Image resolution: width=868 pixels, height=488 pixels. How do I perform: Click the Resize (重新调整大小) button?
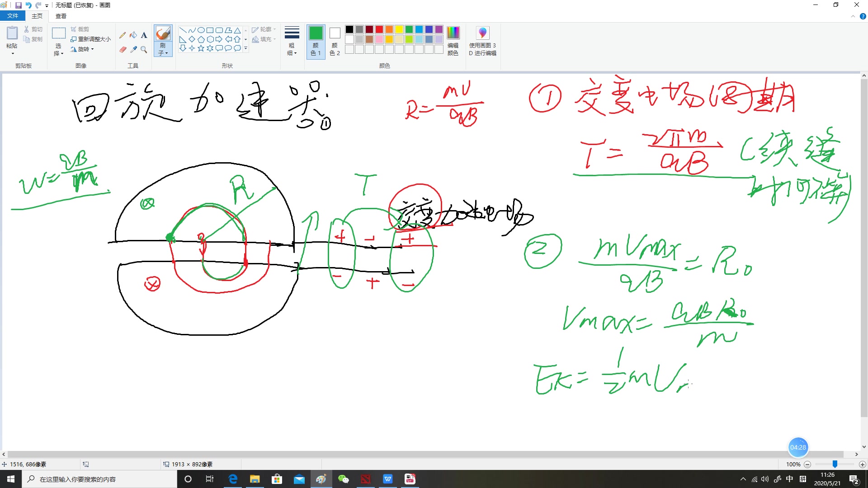pos(91,39)
